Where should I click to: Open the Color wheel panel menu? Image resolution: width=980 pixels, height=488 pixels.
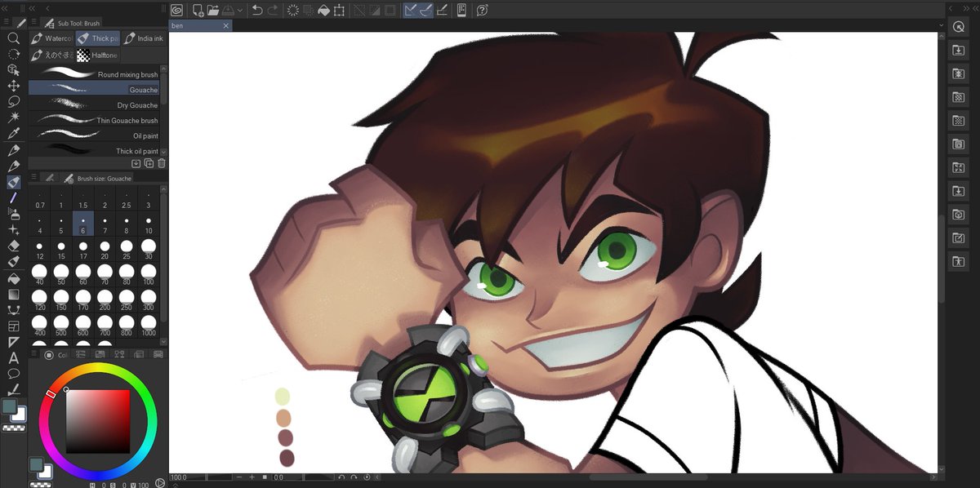click(33, 354)
